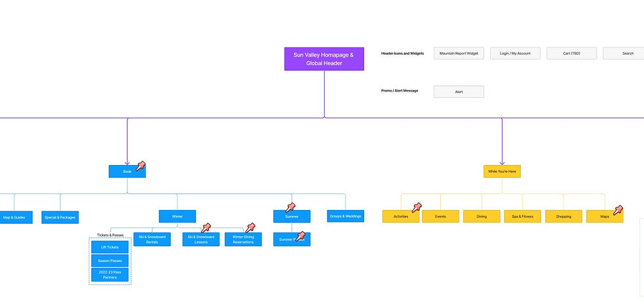This screenshot has width=644, height=302.
Task: Click the Tickets & Passes group label
Action: click(x=110, y=236)
